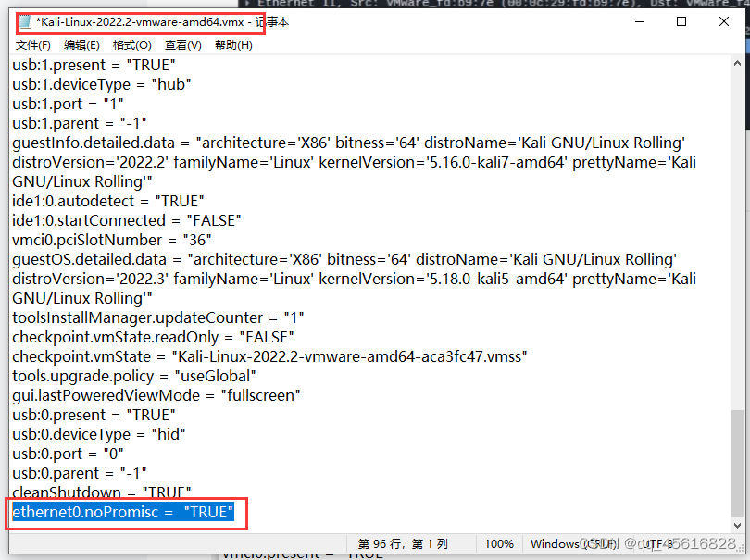The height and width of the screenshot is (560, 750).
Task: Maximize the Notepad window
Action: tap(681, 21)
